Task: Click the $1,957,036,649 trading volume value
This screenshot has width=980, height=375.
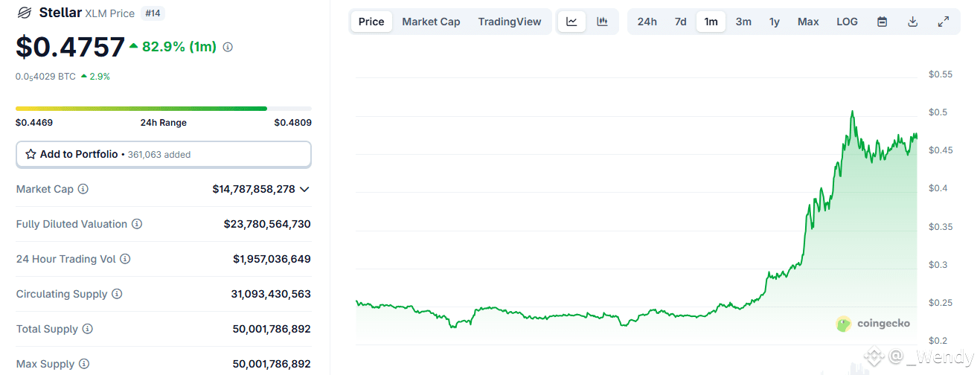Action: pos(272,259)
